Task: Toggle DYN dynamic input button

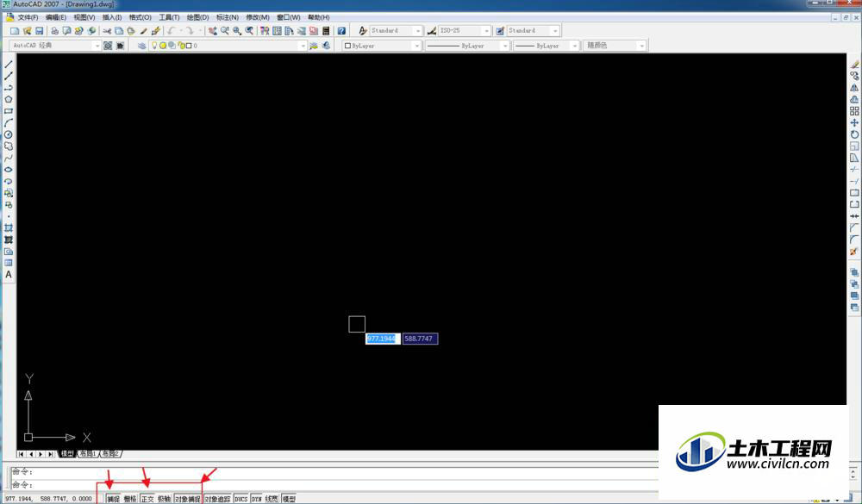Action: tap(257, 499)
